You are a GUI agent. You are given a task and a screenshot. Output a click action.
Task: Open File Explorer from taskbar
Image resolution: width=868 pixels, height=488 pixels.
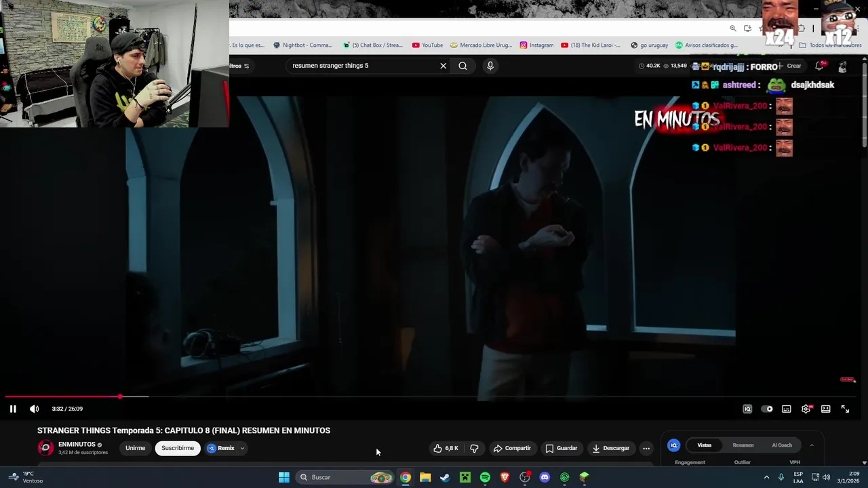[425, 477]
